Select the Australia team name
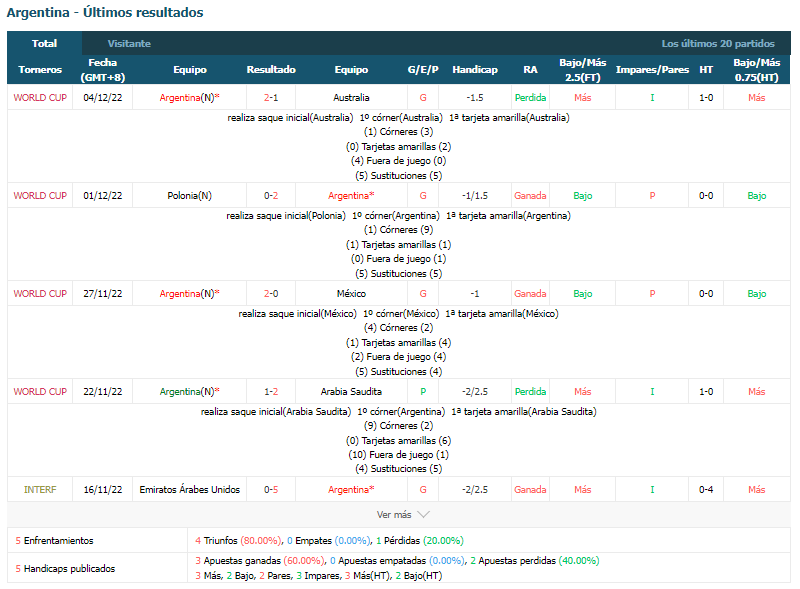800x589 pixels. pyautogui.click(x=351, y=97)
